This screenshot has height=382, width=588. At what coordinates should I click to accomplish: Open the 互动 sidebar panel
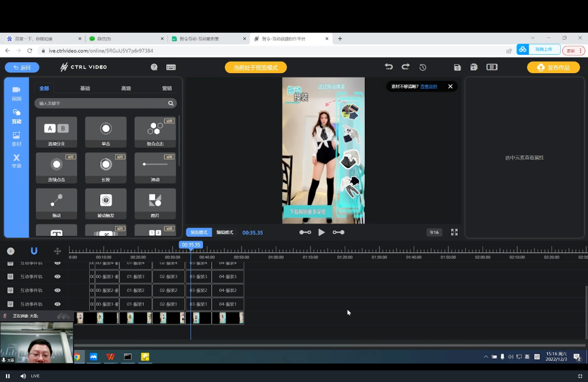pyautogui.click(x=16, y=116)
